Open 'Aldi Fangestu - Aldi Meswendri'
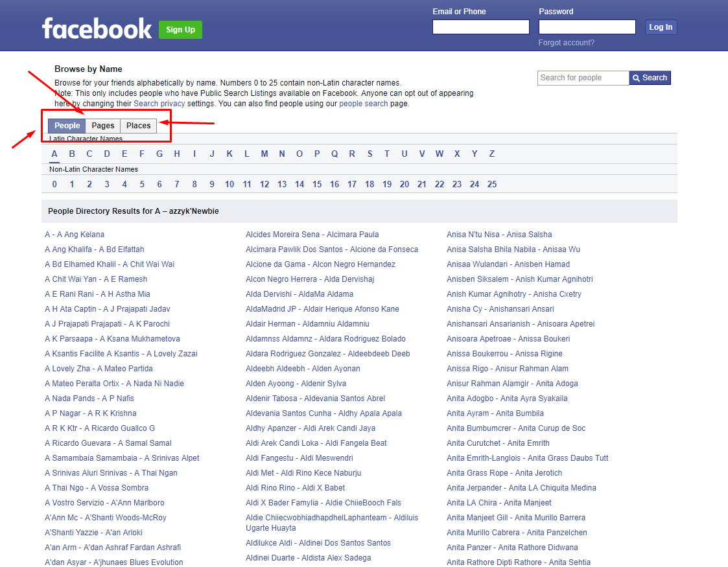 299,458
